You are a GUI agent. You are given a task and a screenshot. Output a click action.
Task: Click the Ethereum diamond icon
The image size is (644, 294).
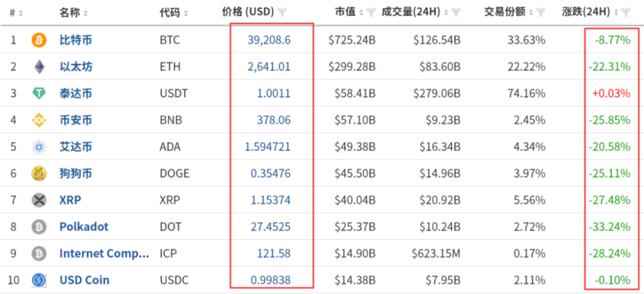tap(39, 66)
